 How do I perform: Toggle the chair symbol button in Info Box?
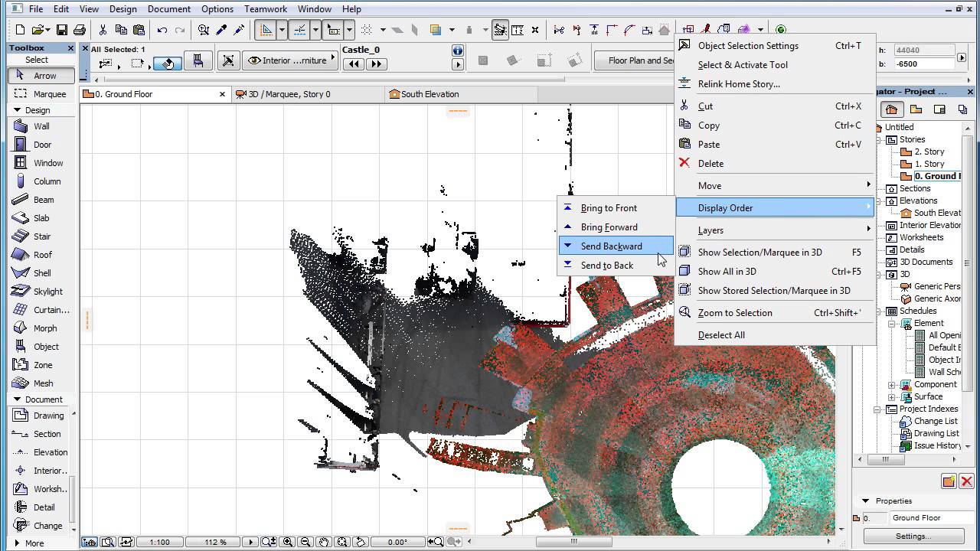198,61
